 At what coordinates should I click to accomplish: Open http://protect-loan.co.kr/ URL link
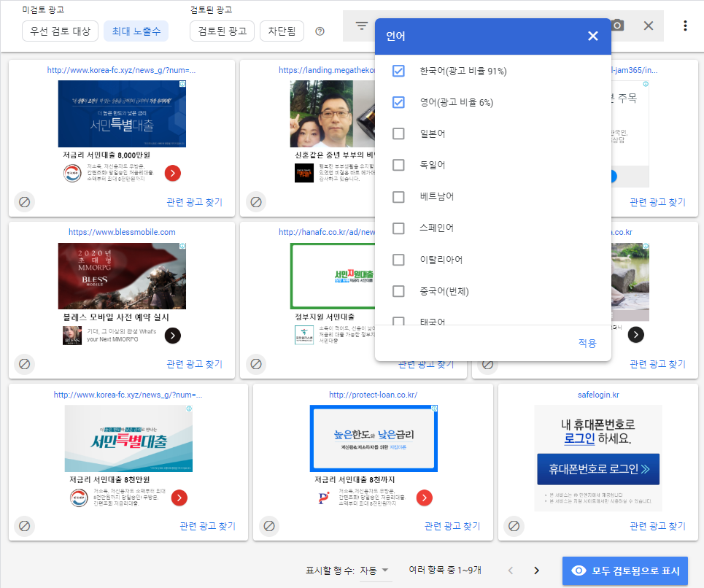(x=373, y=395)
